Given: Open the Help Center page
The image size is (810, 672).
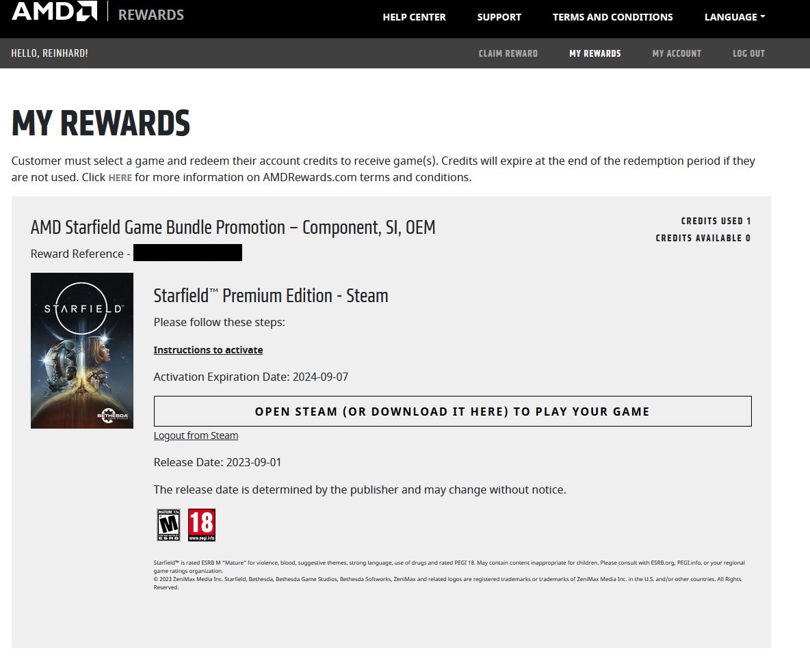Looking at the screenshot, I should [x=415, y=17].
